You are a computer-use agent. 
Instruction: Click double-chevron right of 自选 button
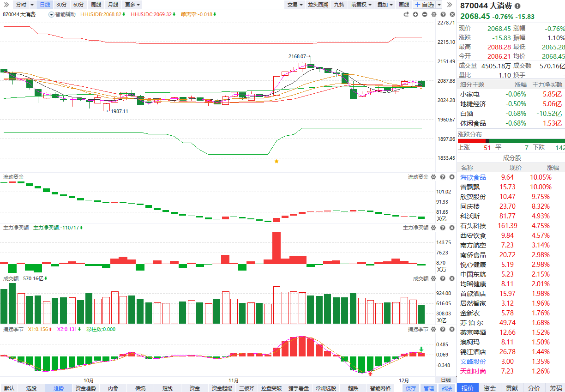450,5
